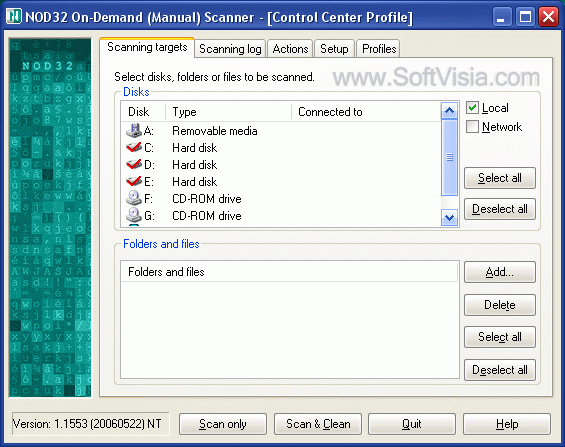Click the Delete button

click(500, 305)
